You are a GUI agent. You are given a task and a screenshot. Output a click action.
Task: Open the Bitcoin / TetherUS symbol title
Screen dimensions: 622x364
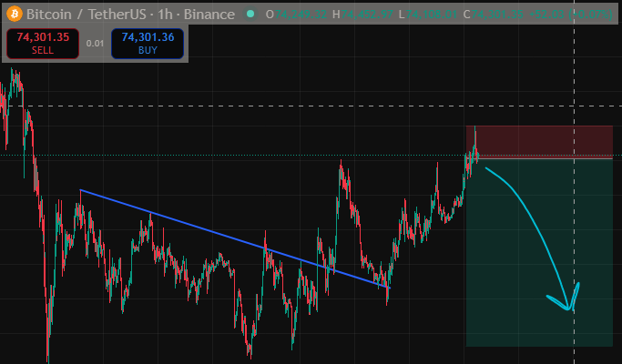(130, 15)
